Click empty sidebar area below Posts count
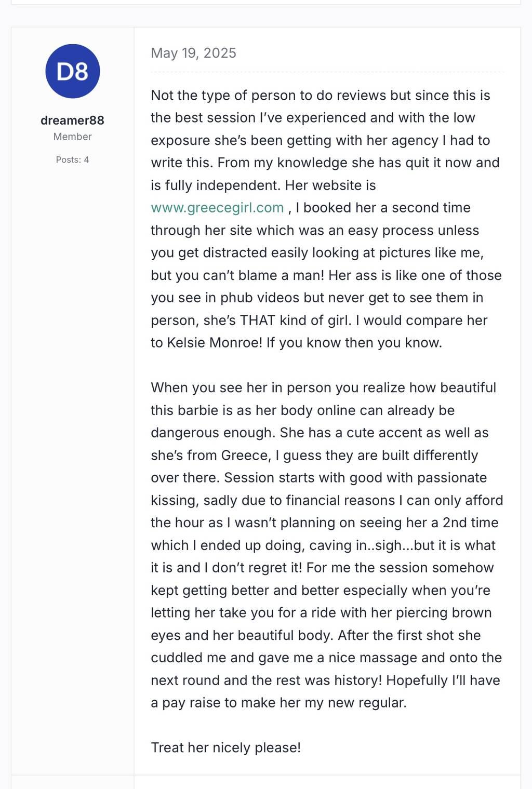Image resolution: width=532 pixels, height=789 pixels. tap(72, 416)
